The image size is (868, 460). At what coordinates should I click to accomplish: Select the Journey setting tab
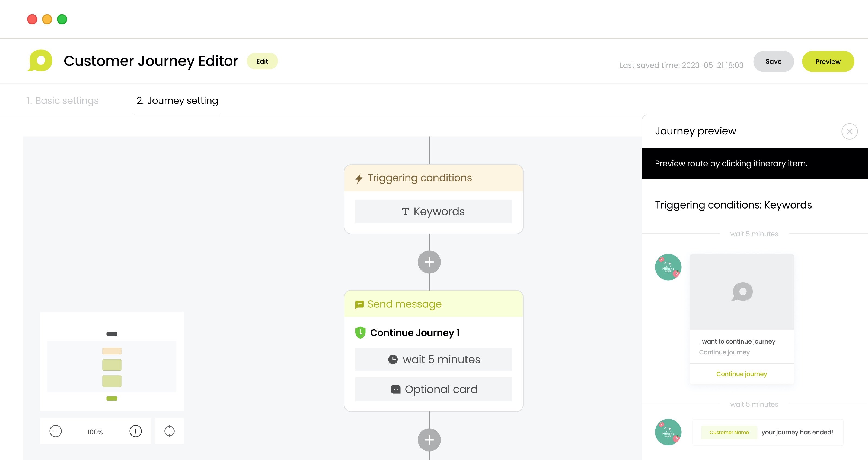coord(177,100)
